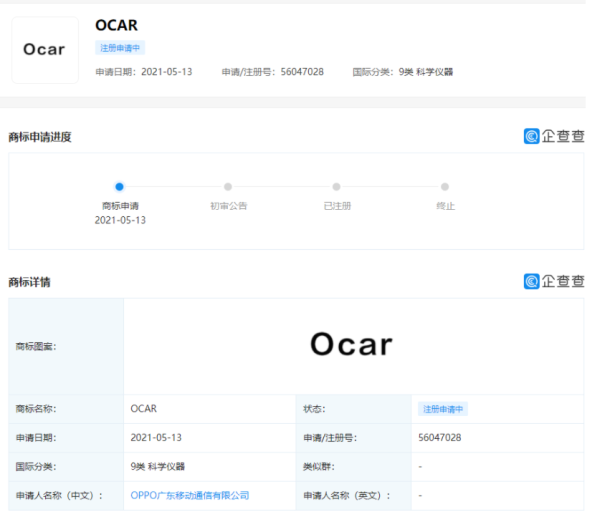
Task: Open the OPPO广东移动通信有限公司 applicant link
Action: coord(190,494)
